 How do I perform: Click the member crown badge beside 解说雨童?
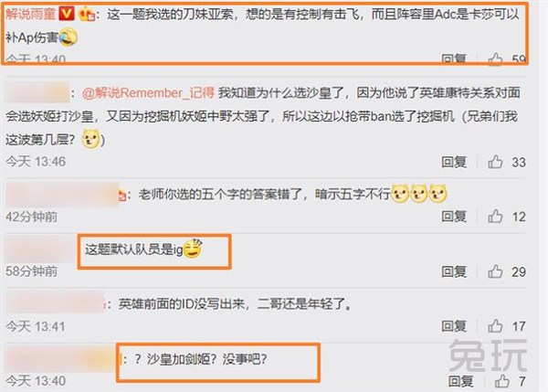coord(87,15)
